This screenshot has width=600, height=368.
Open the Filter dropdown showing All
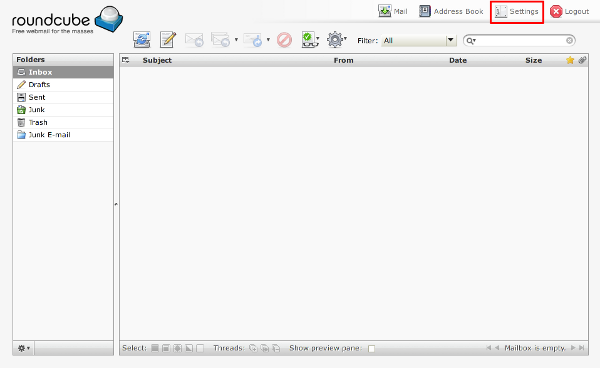click(x=419, y=40)
